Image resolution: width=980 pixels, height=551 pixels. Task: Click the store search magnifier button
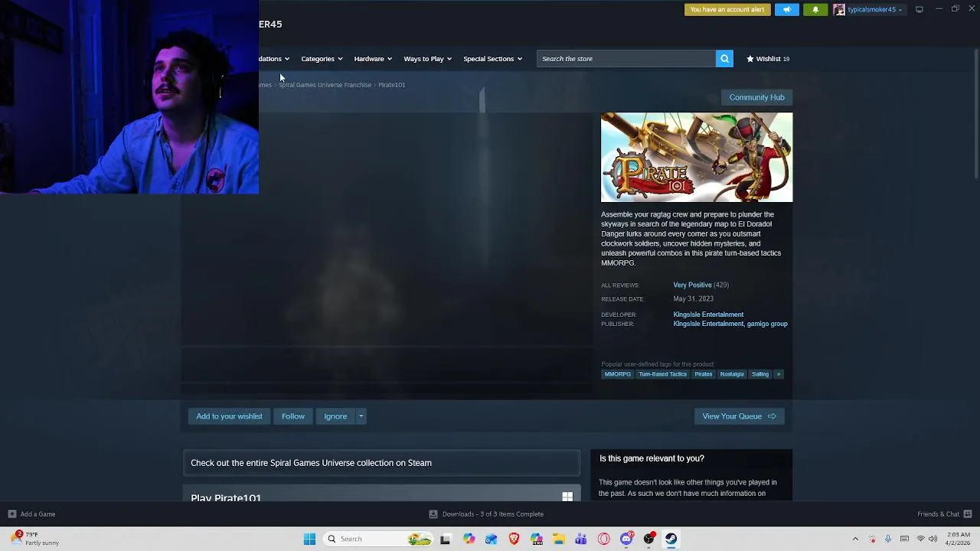point(724,59)
